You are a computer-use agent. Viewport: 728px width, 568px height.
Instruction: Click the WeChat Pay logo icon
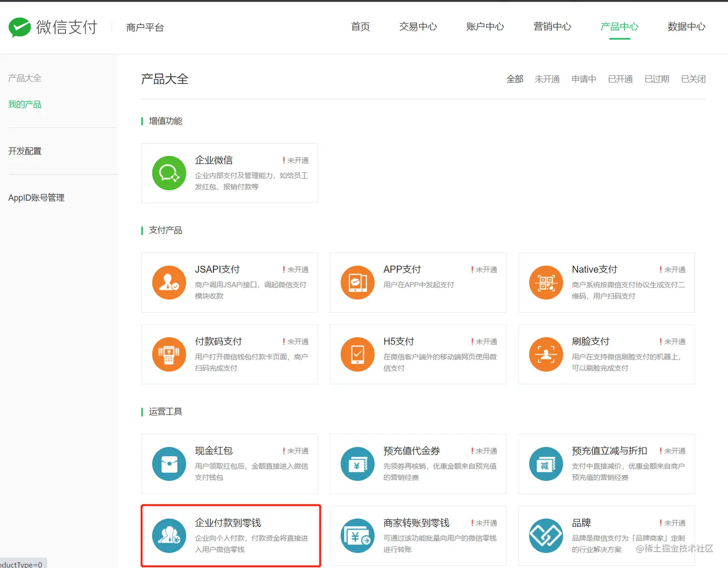click(20, 27)
